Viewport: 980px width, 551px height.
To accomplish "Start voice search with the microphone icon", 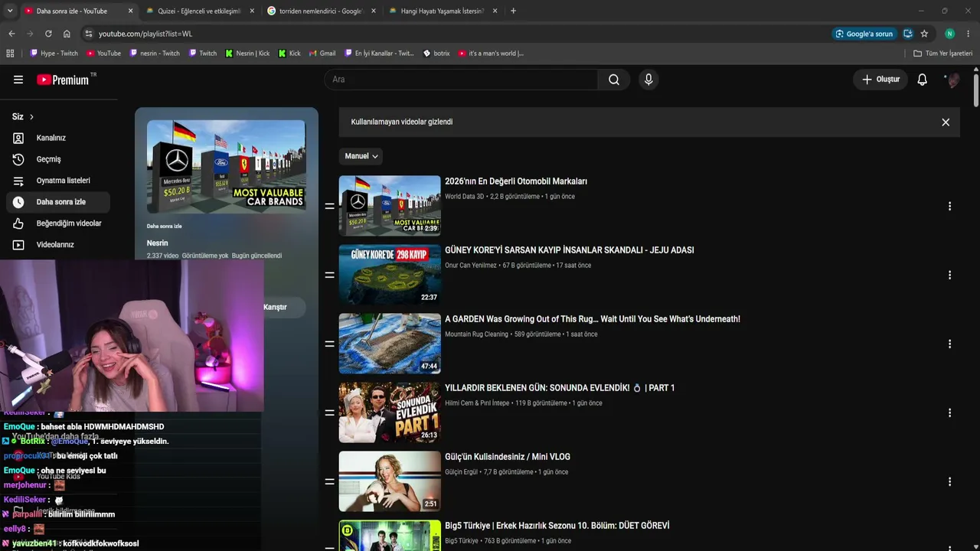I will pyautogui.click(x=648, y=80).
